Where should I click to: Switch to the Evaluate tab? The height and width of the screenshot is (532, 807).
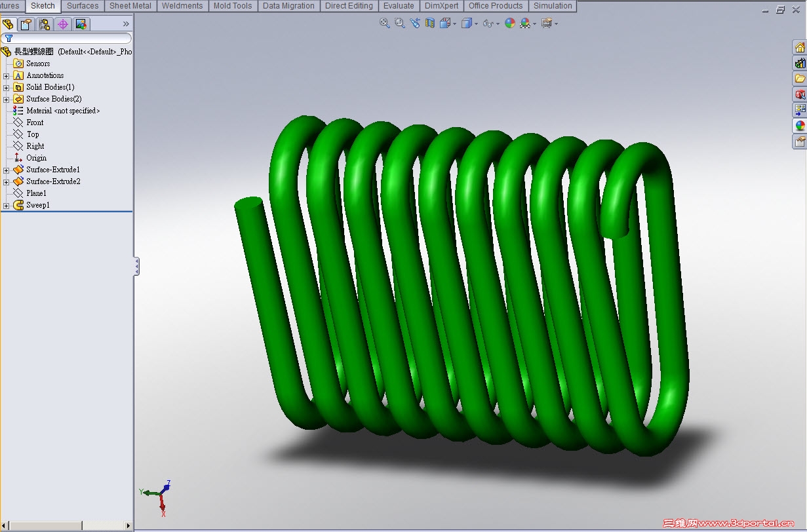point(399,6)
